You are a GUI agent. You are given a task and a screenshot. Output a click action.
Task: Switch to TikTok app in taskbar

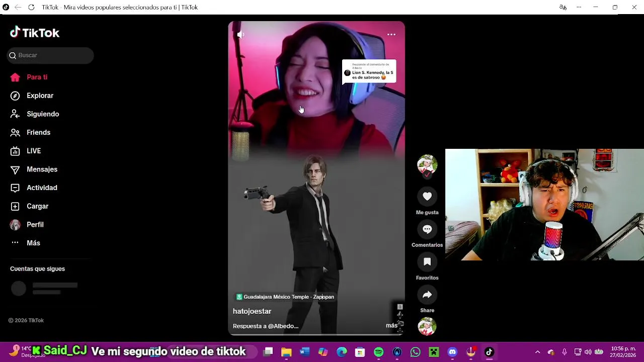click(489, 352)
